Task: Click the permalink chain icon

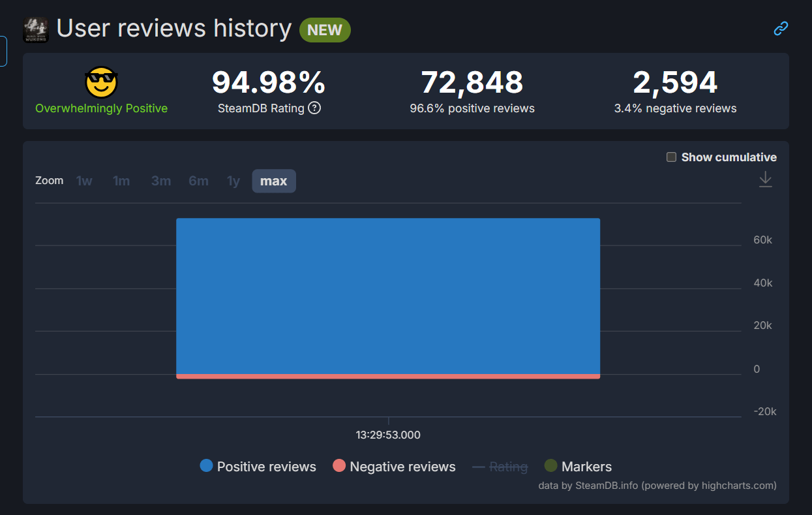Action: (781, 28)
